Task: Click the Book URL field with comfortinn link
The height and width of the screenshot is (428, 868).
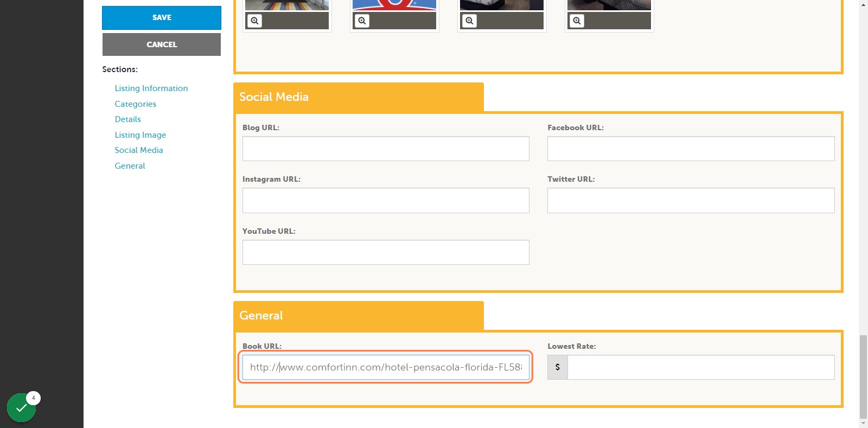Action: (x=386, y=367)
